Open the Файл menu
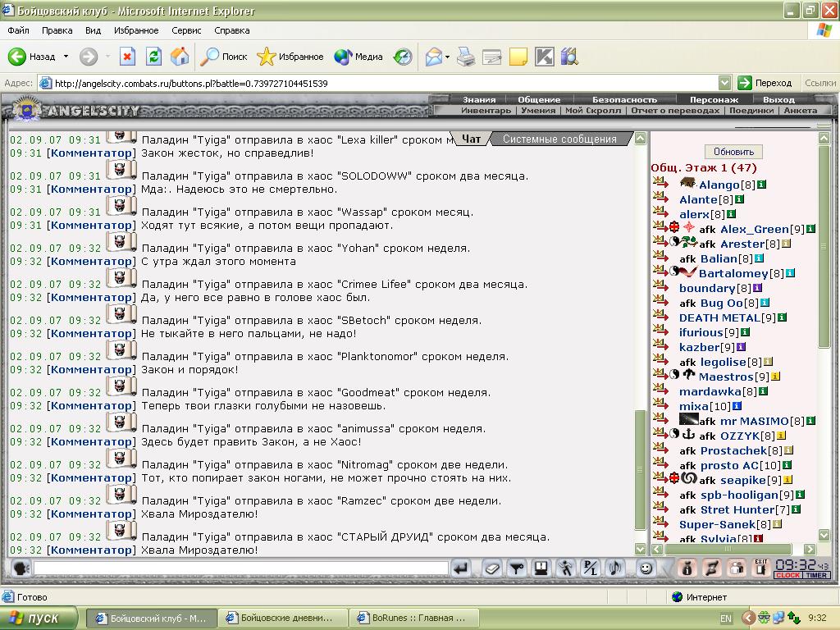840x630 pixels. [18, 30]
